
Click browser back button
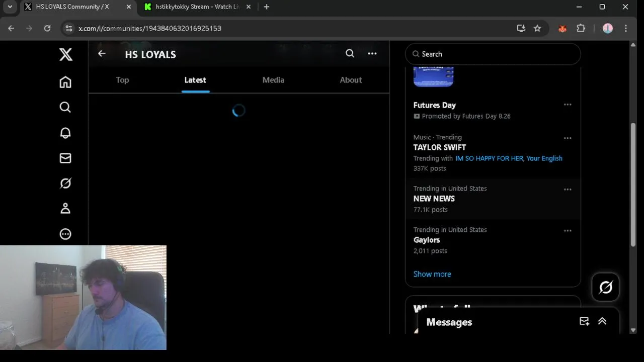[11, 28]
